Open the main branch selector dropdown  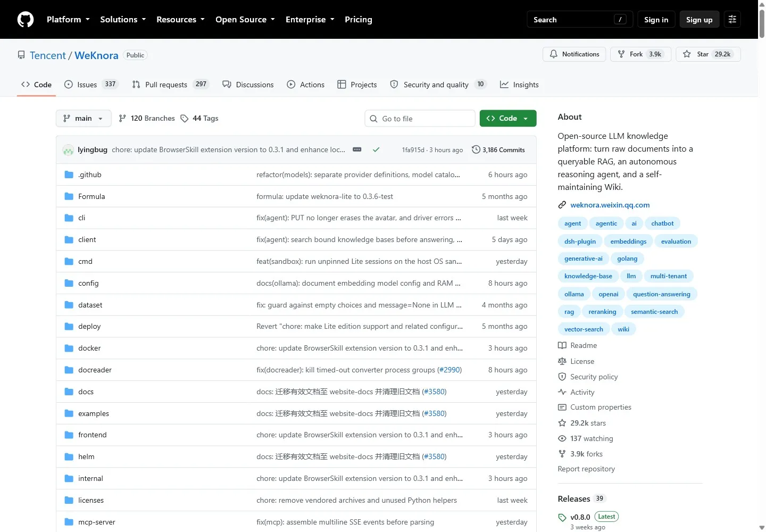coord(84,119)
